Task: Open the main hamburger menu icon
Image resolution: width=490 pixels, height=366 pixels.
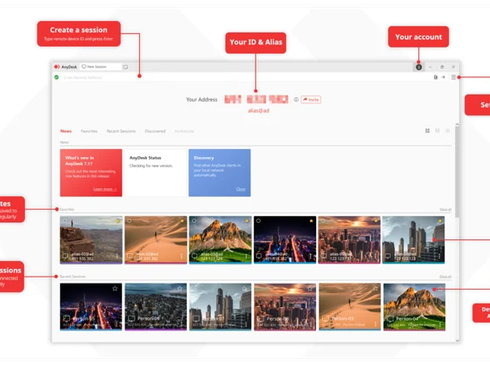Action: (x=453, y=77)
